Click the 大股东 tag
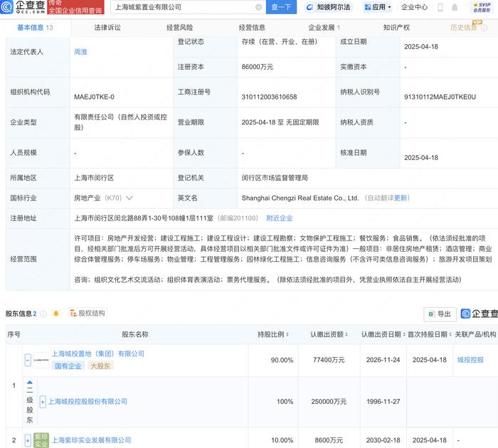This screenshot has width=498, height=448. 100,366
